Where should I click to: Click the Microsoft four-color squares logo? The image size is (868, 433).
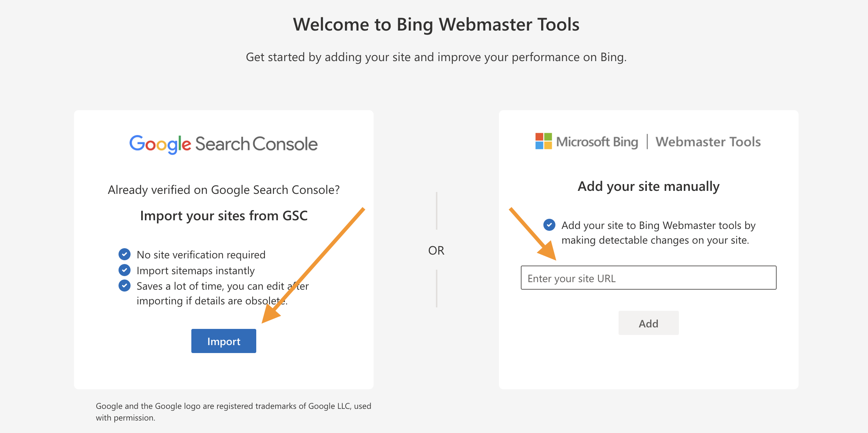click(543, 141)
